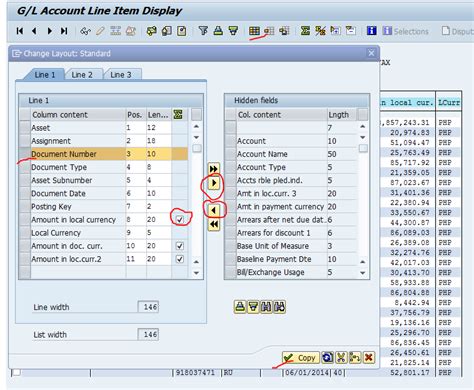Click row selector left of Document Date
Image resolution: width=474 pixels, height=390 pixels.
25,193
